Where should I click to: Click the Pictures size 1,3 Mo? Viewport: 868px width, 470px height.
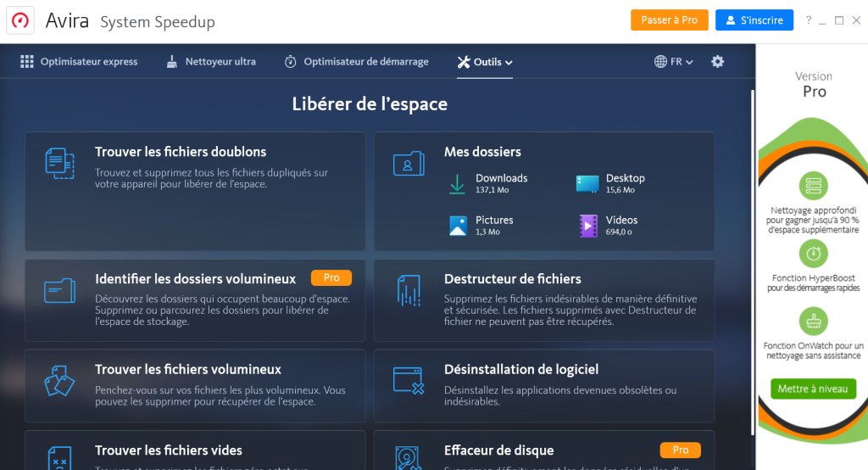point(487,232)
